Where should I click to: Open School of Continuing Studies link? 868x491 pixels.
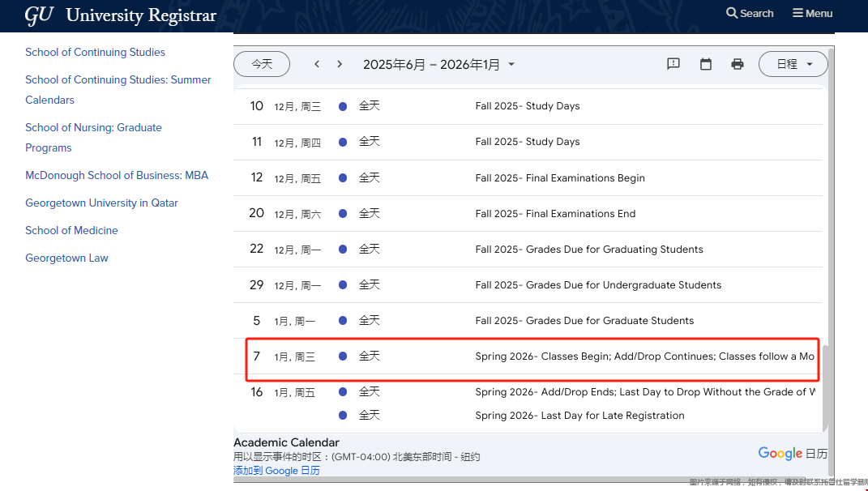(95, 52)
